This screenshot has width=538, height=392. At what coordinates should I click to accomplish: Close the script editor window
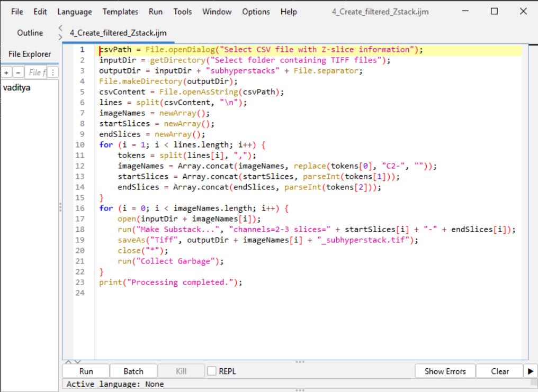point(523,11)
